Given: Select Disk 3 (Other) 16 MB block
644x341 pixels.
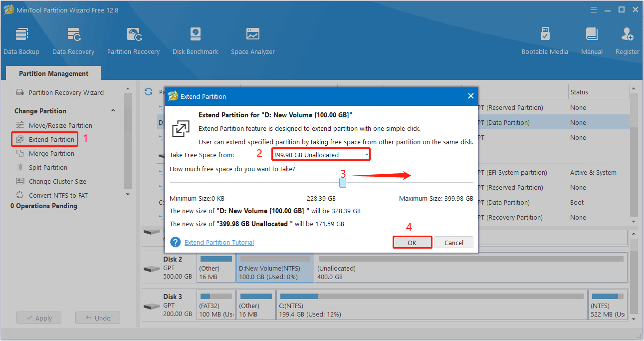Looking at the screenshot, I should [256, 305].
